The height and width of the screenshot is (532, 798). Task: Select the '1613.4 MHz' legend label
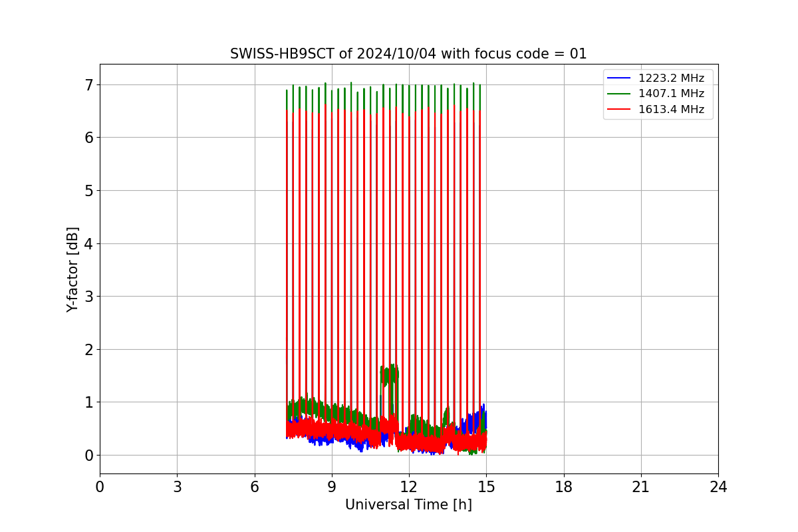pyautogui.click(x=671, y=110)
